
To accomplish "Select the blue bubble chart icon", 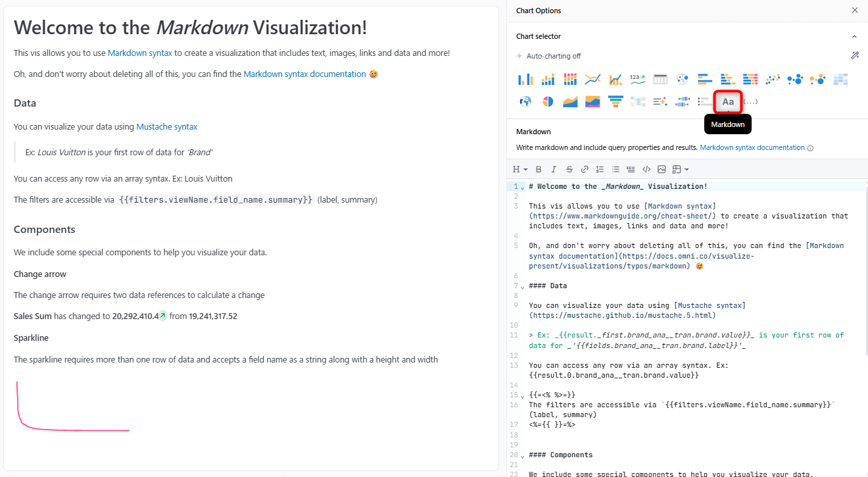I will coord(795,80).
